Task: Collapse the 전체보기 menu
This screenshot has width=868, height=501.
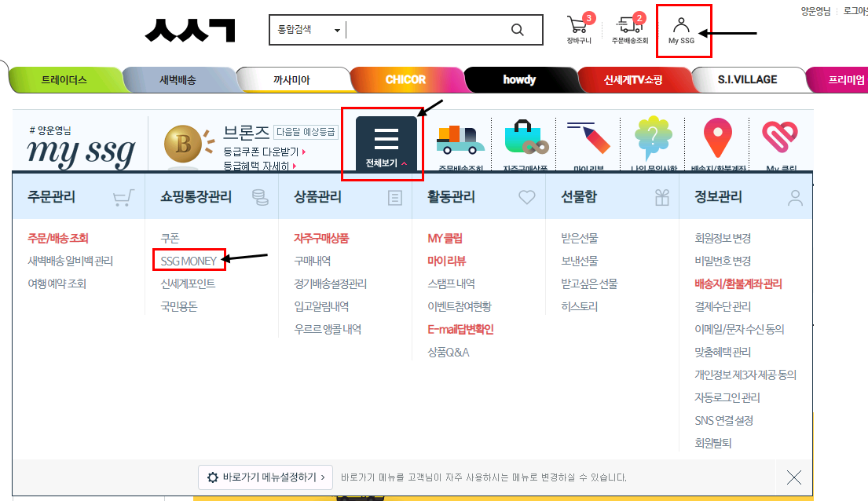Action: tap(386, 144)
